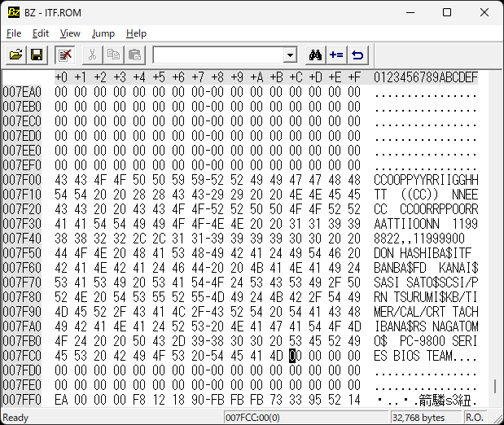Click the F8 byte in row 007FF0
Screen dimensions: 504x425
(x=139, y=400)
